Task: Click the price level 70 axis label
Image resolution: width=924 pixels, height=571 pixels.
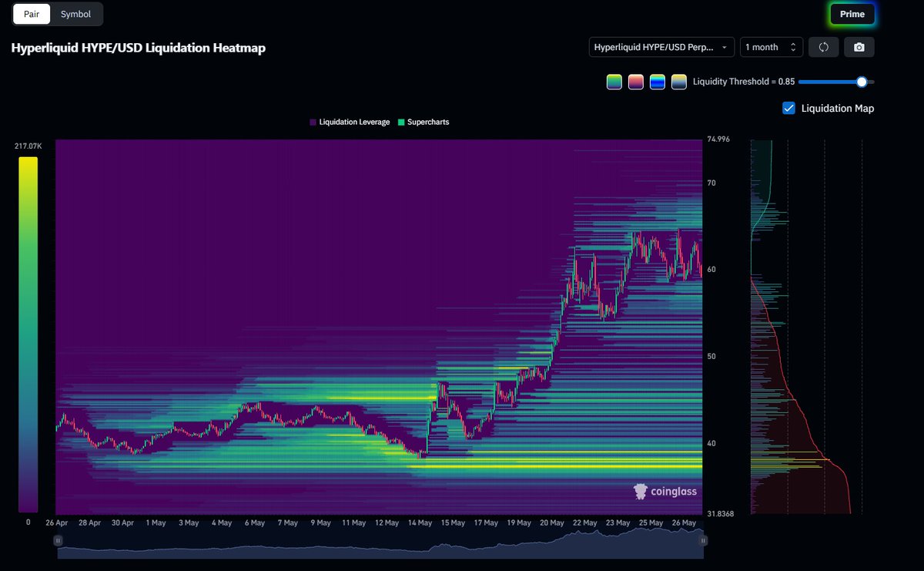Action: (x=711, y=183)
